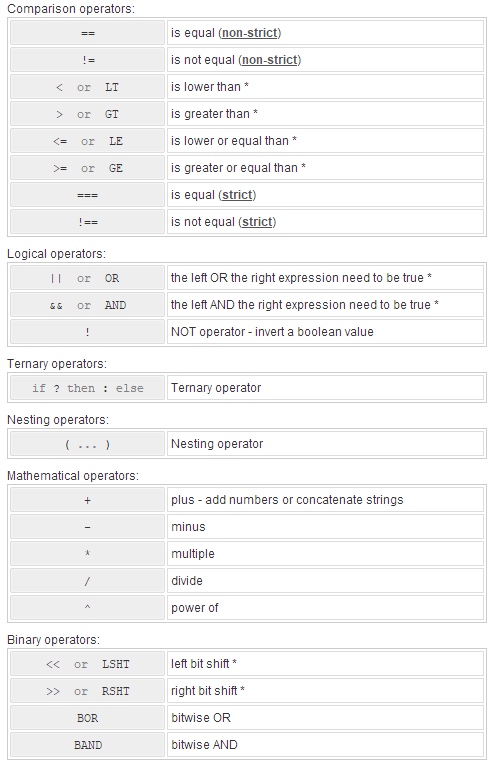This screenshot has height=773, width=496.
Task: Click the '<< or LSHT' operator cell
Action: (87, 664)
